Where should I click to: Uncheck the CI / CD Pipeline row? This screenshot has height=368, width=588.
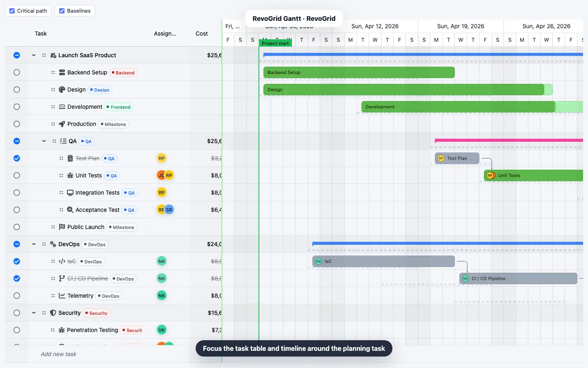(17, 278)
